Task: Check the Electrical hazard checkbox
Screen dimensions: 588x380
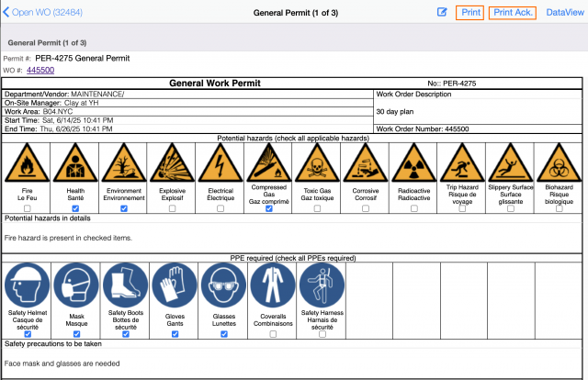Action: [220, 208]
